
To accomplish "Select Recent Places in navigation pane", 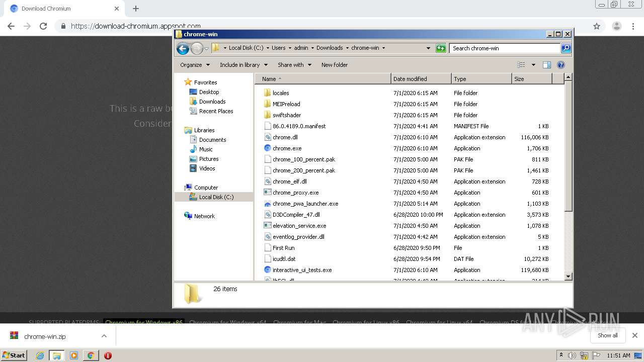I will click(x=216, y=111).
